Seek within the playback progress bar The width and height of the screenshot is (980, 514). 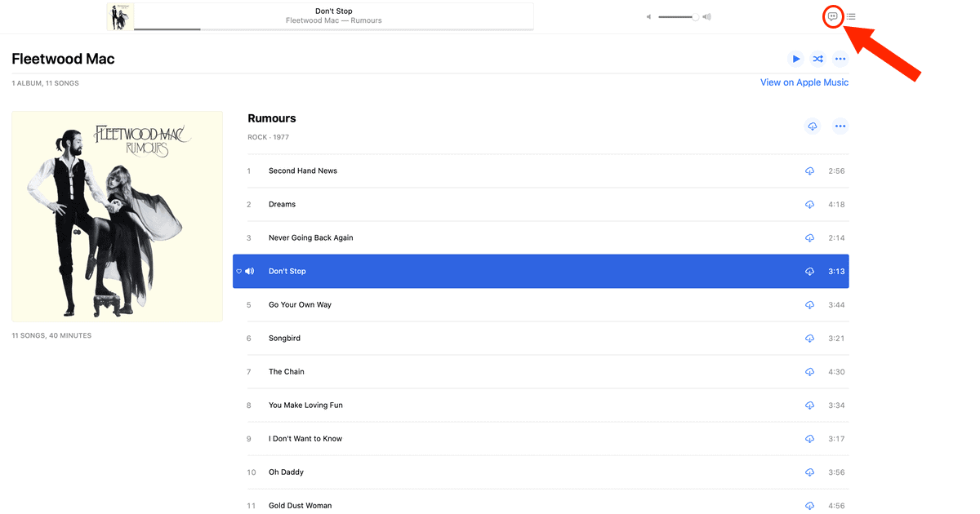coord(333,29)
